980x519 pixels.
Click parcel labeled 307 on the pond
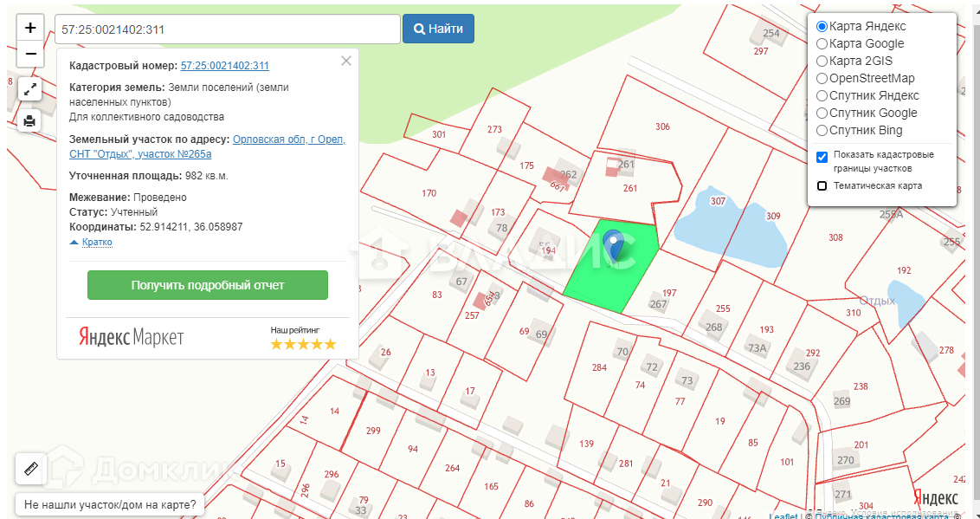tap(719, 201)
